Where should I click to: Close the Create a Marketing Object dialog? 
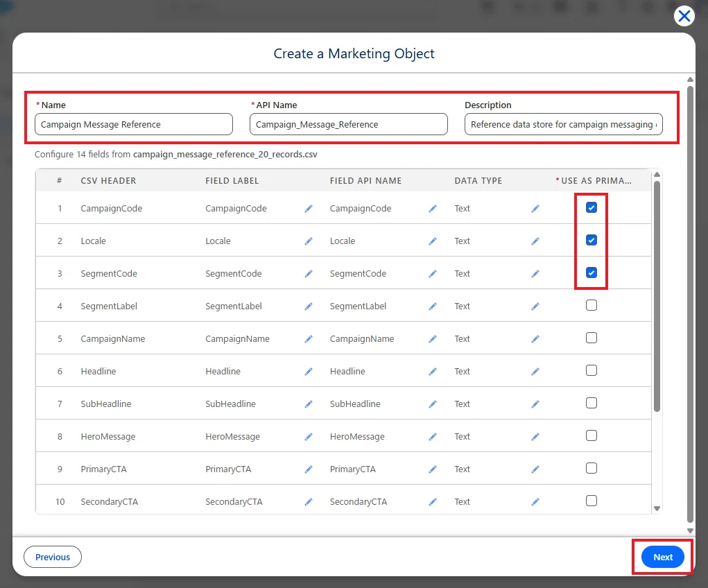tap(684, 16)
